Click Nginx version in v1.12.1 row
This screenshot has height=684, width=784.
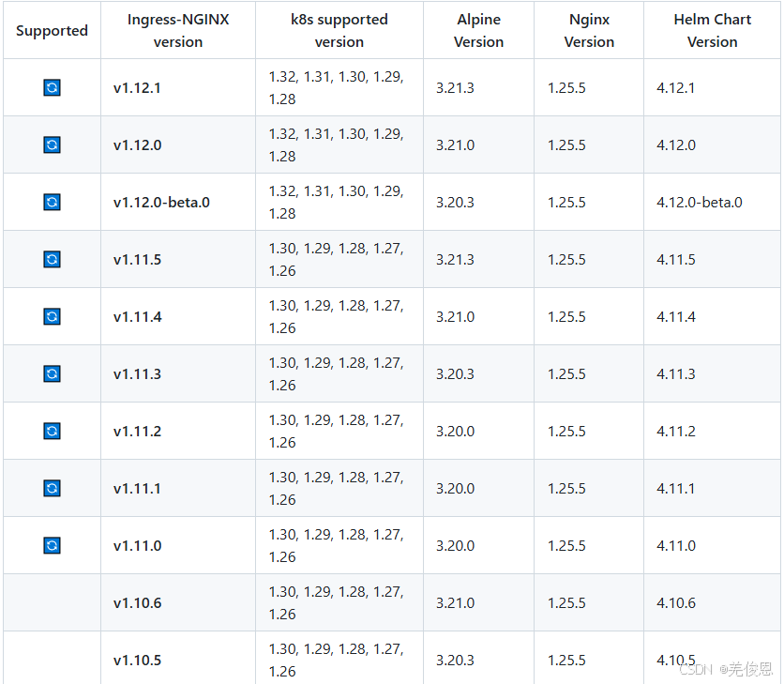(566, 88)
